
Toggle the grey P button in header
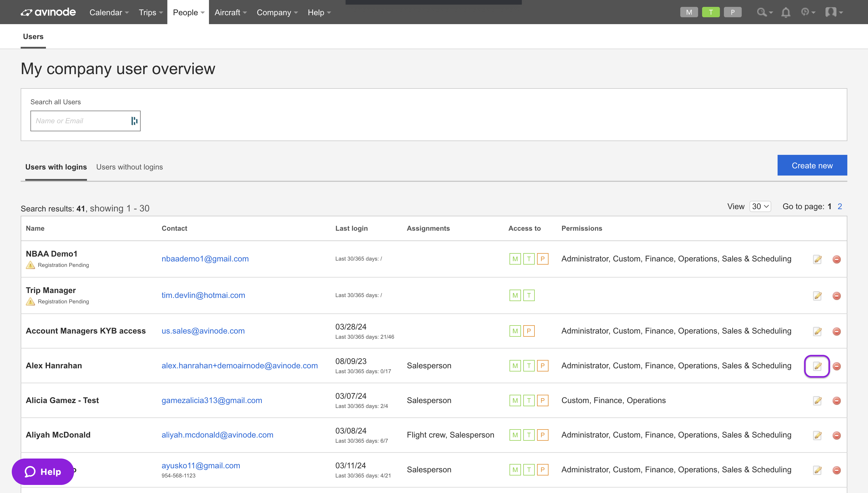732,13
